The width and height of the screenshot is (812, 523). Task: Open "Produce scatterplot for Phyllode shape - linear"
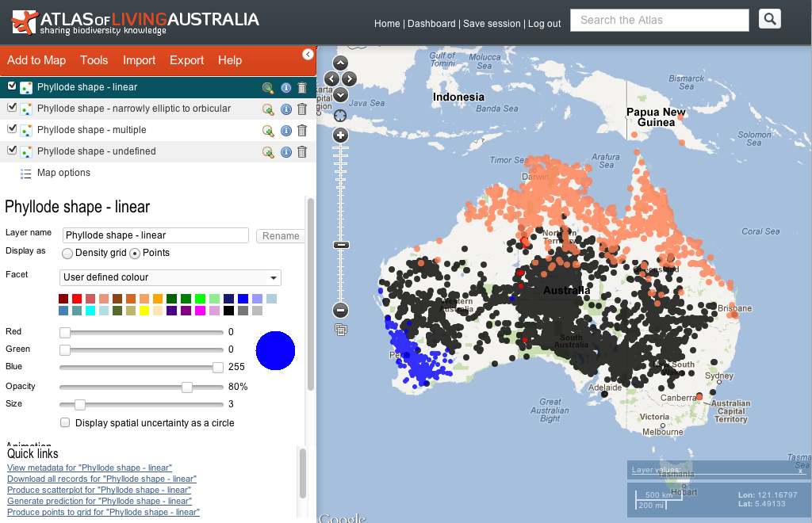point(98,489)
